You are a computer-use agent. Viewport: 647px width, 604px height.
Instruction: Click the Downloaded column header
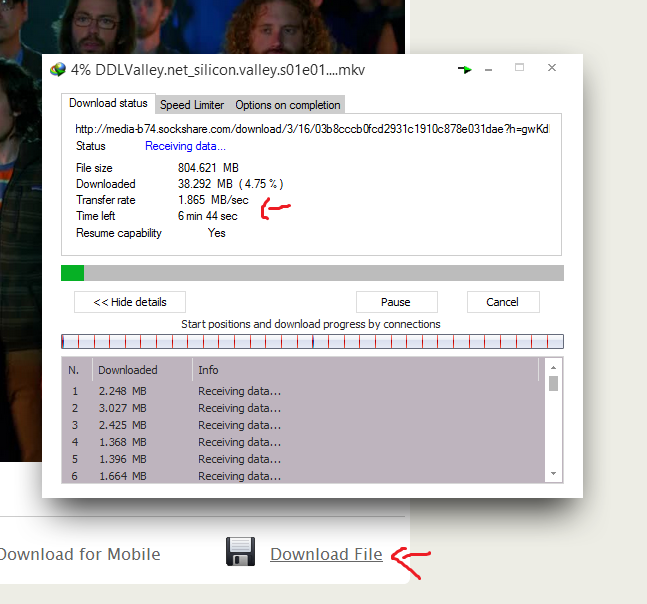[127, 370]
